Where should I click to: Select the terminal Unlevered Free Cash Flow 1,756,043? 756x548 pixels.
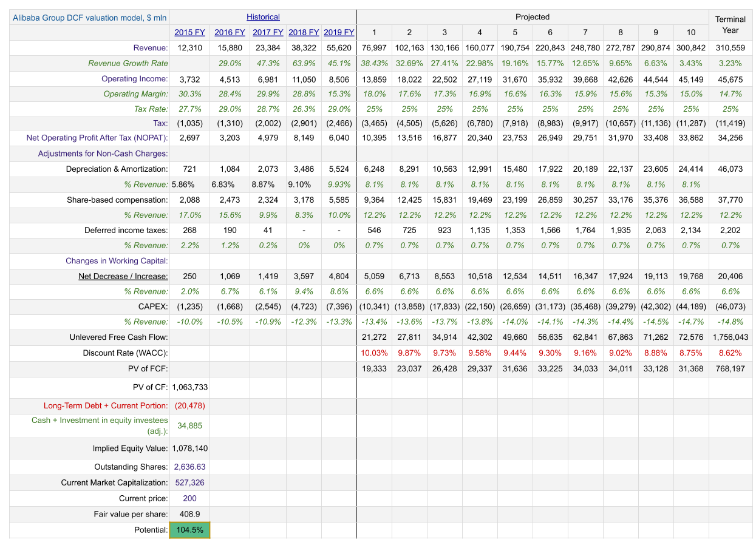click(x=730, y=337)
